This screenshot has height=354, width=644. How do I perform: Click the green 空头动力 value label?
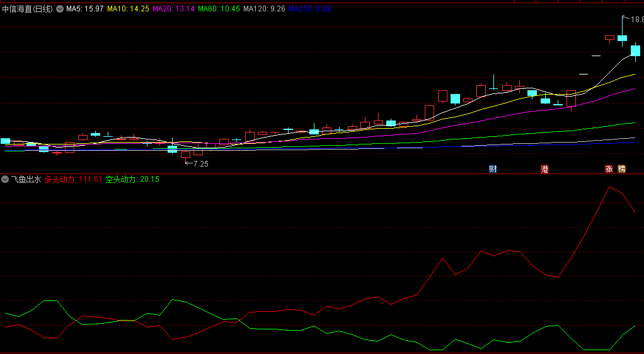click(x=132, y=179)
